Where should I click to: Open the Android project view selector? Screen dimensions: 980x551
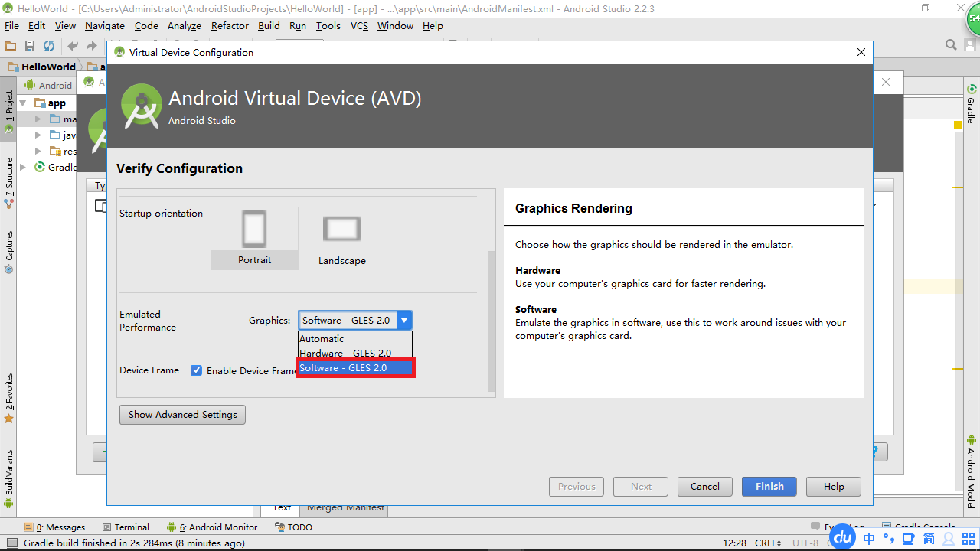49,85
